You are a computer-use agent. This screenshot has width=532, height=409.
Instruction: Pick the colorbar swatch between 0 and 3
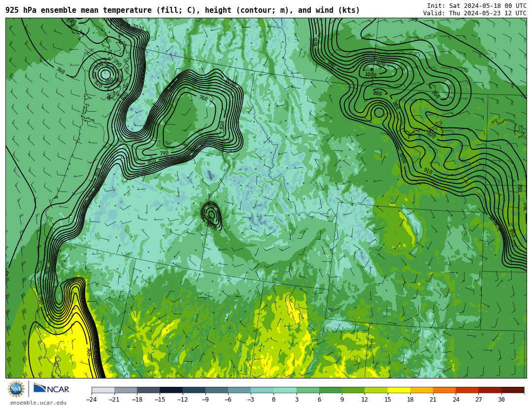coord(285,390)
